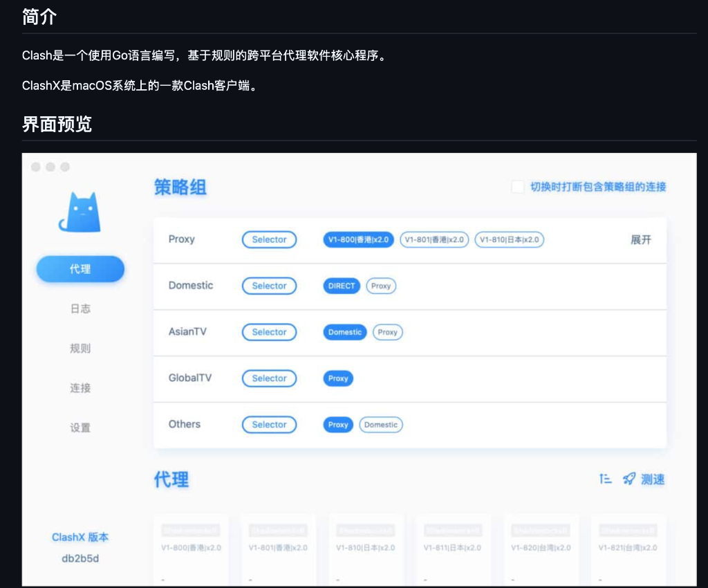
Task: Click the Selector tag in Domestic row
Action: [x=269, y=286]
